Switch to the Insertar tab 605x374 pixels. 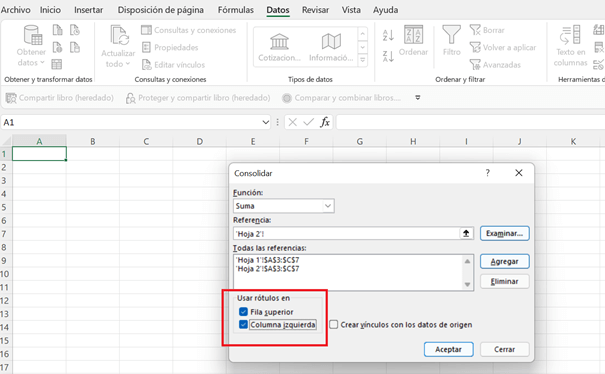coord(88,10)
